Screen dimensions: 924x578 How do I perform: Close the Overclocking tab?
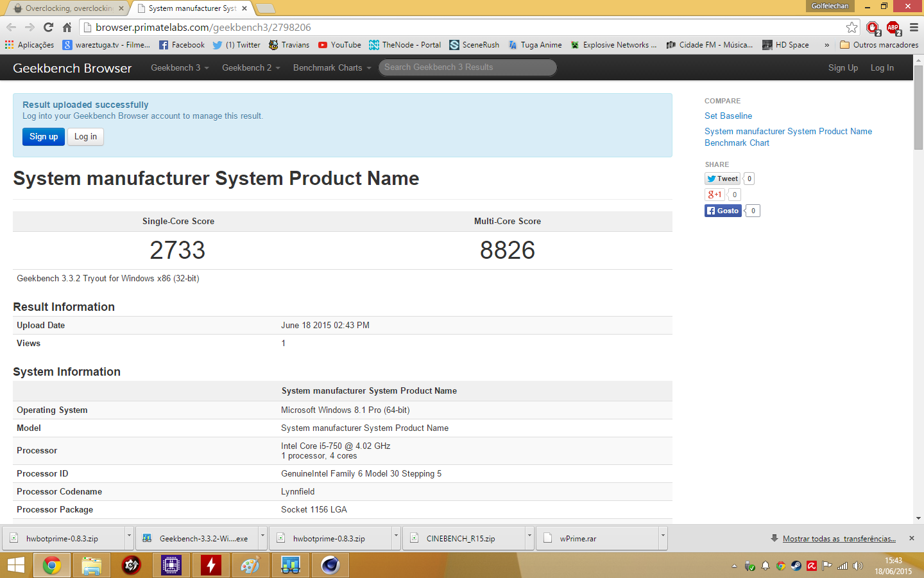[121, 8]
